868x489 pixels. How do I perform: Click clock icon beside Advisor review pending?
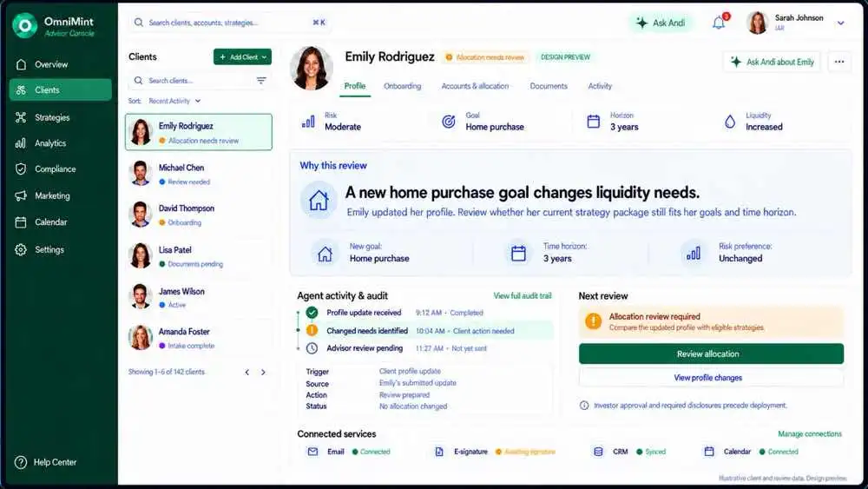click(312, 348)
